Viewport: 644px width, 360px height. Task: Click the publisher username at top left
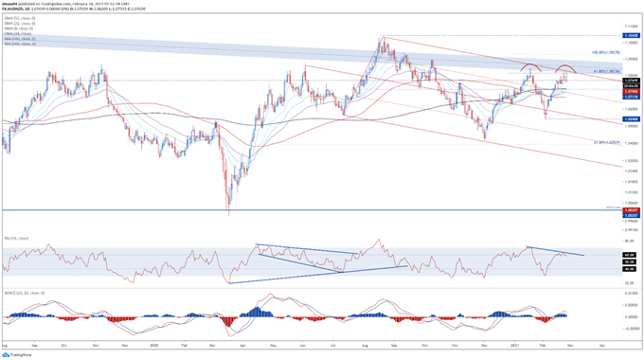9,3
